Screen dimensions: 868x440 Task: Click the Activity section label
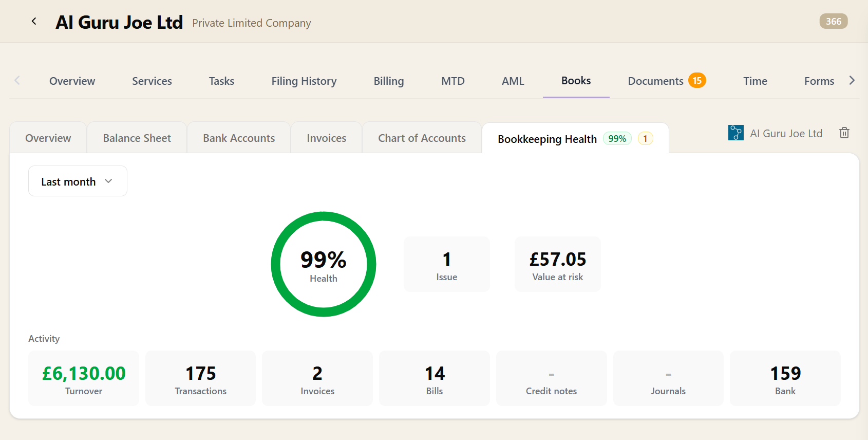point(44,339)
